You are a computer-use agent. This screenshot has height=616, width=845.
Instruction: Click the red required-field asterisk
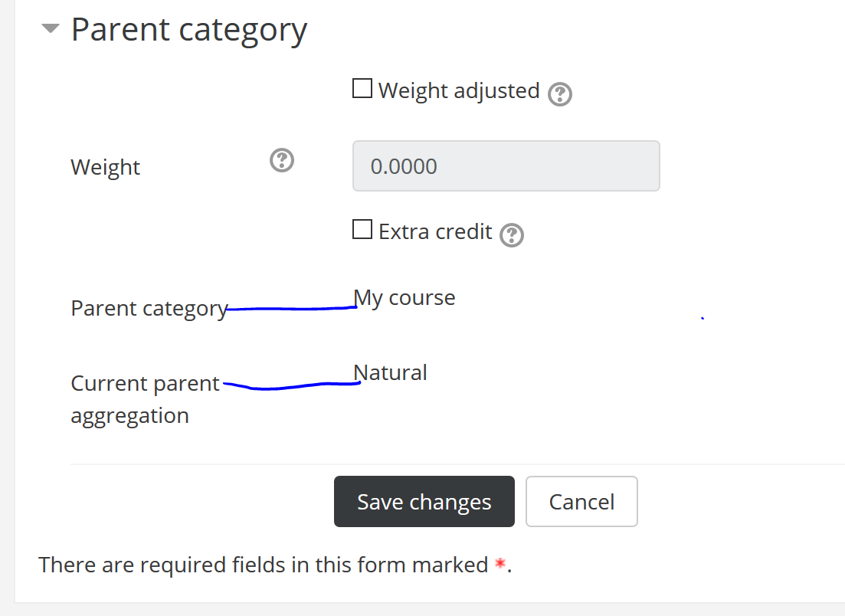[x=500, y=564]
